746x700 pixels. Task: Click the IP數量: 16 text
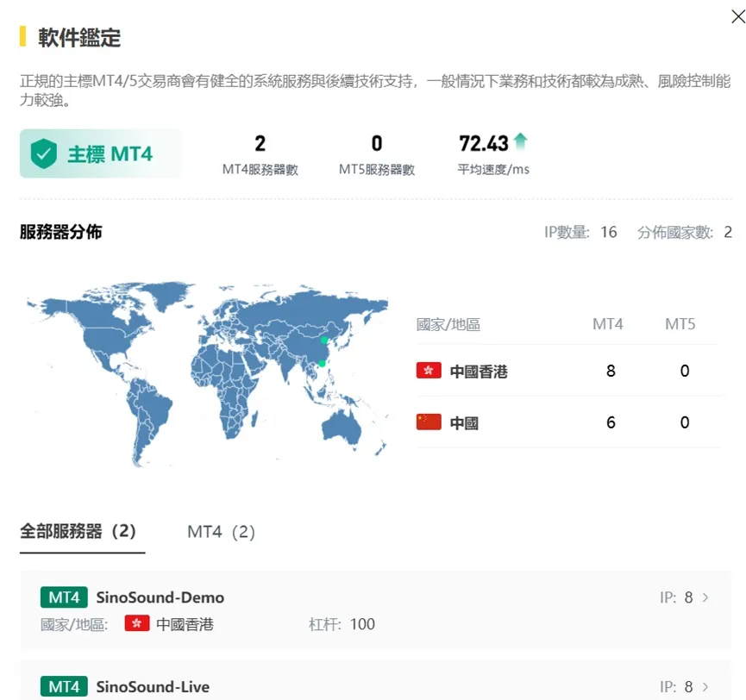pyautogui.click(x=580, y=232)
